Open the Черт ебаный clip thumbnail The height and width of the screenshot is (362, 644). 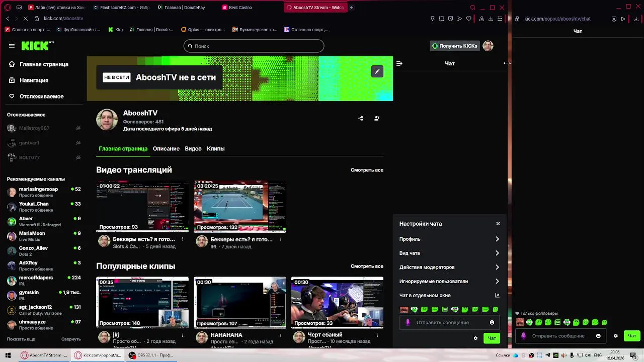337,303
